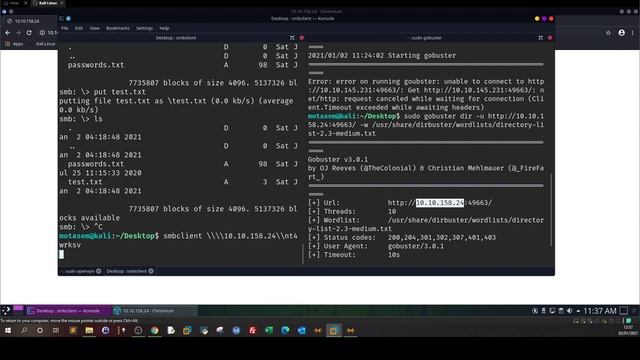
Task: Open the Help menu in Konsole
Action: click(164, 28)
